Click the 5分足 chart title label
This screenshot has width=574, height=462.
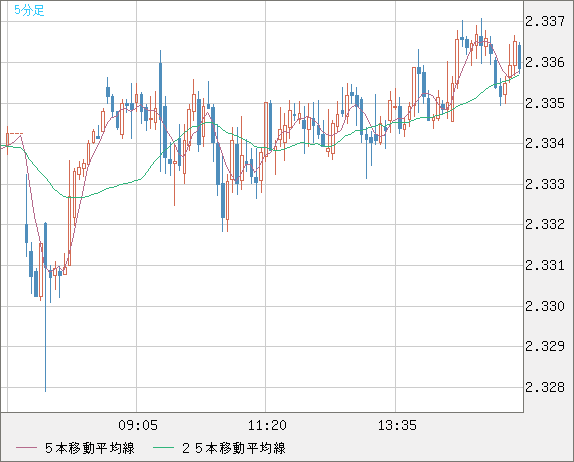(x=29, y=10)
